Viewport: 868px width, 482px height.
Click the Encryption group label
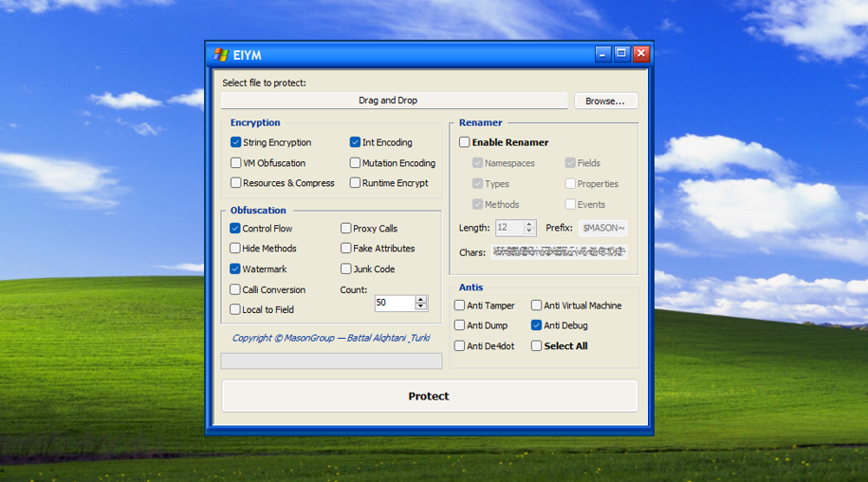(x=255, y=122)
